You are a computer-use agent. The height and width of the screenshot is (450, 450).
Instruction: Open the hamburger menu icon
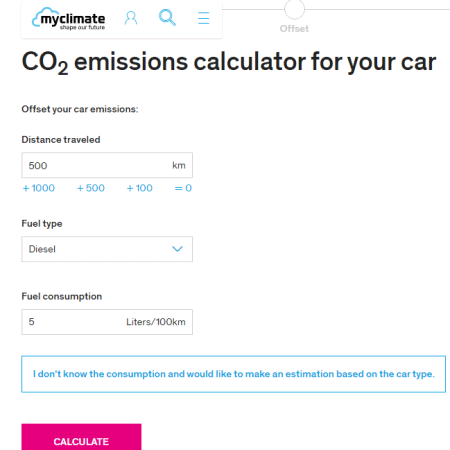203,18
